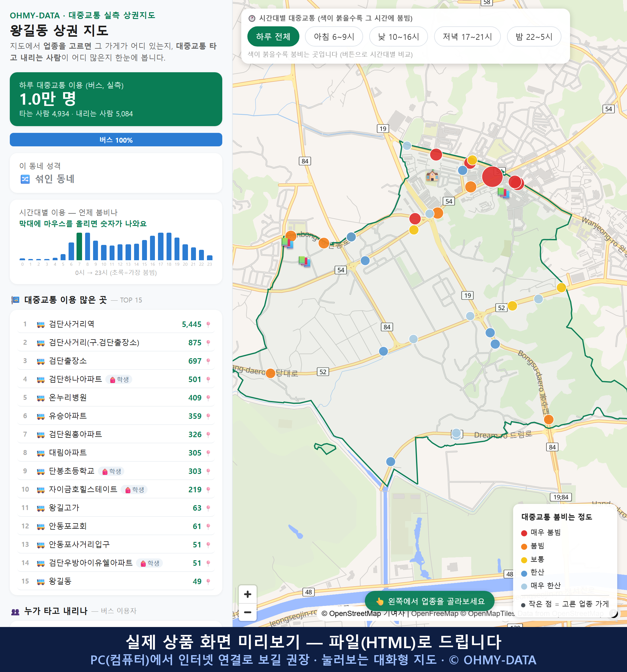Click the pin icon for 왕길동 row

208,581
